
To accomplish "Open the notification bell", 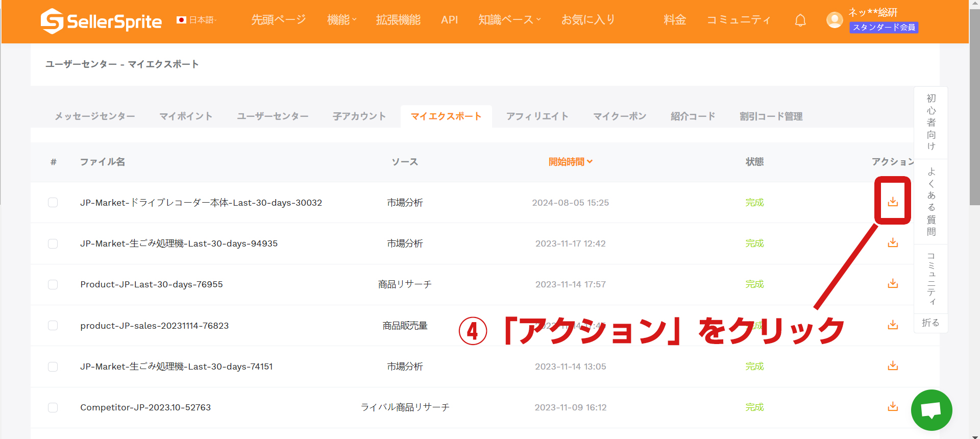I will 800,20.
